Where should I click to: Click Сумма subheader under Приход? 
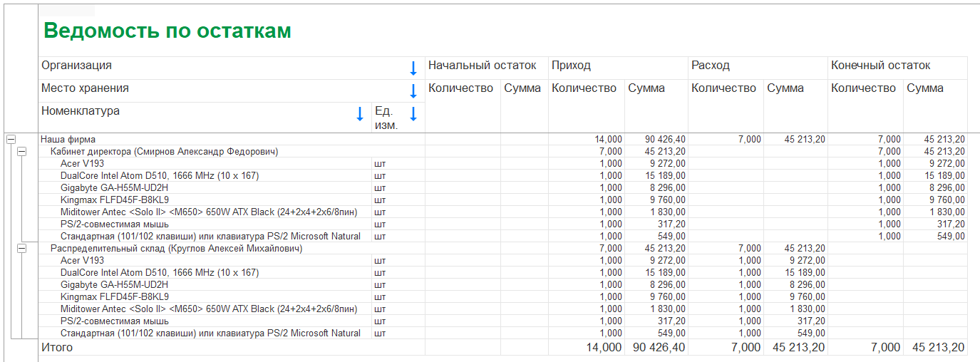click(x=656, y=106)
